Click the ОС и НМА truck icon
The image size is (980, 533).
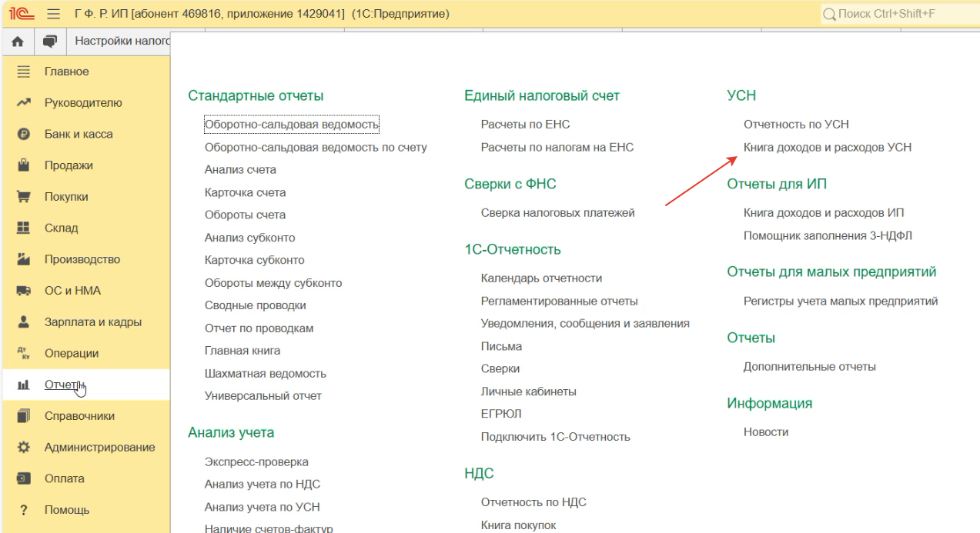point(23,291)
